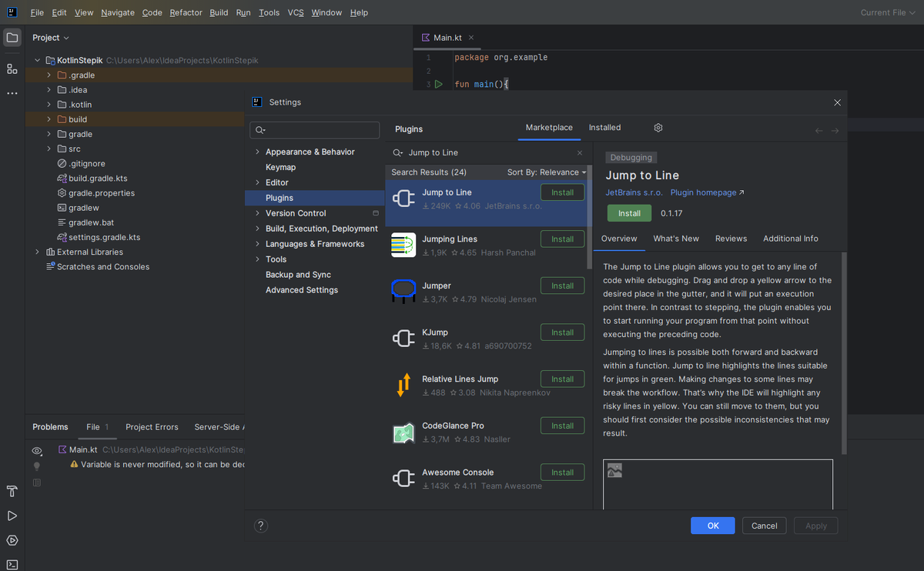Install the KJump plugin

pyautogui.click(x=562, y=332)
